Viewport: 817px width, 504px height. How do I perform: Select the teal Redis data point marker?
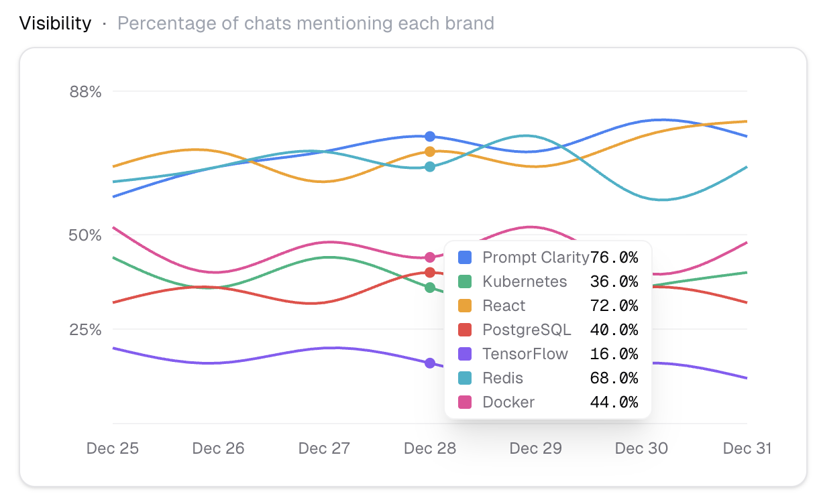(x=430, y=167)
